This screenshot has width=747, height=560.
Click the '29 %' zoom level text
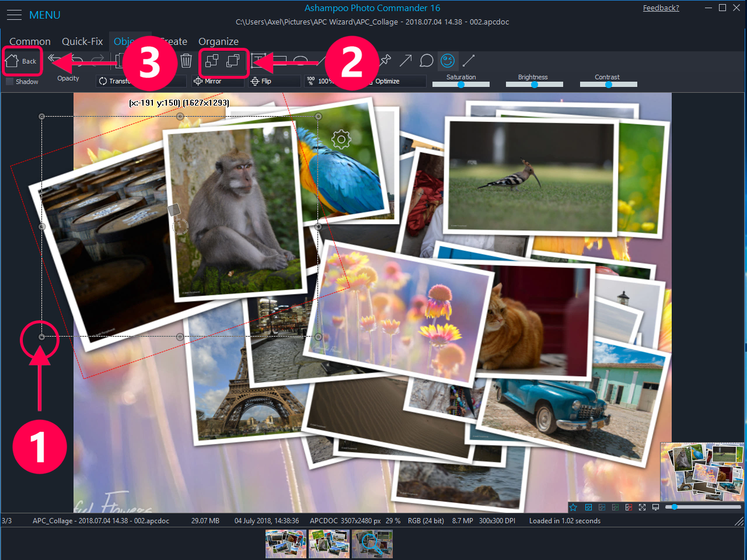(x=393, y=521)
